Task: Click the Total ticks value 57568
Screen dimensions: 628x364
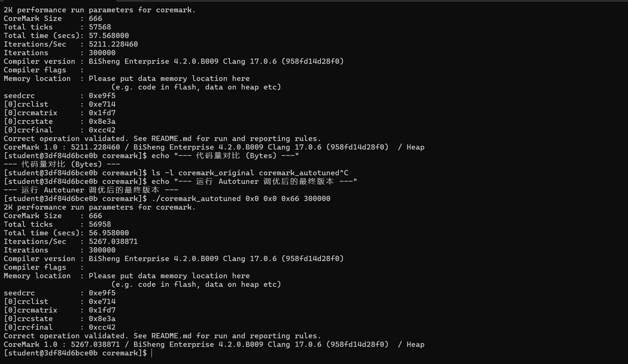Action: 100,27
